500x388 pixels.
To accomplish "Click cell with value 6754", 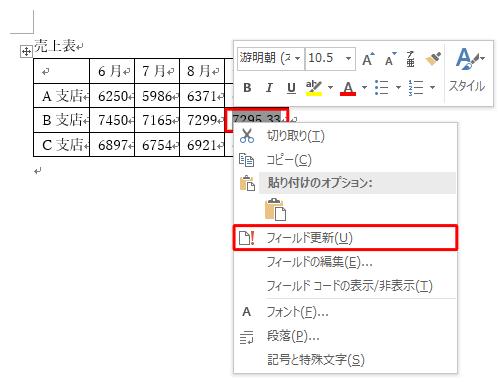I will [157, 145].
